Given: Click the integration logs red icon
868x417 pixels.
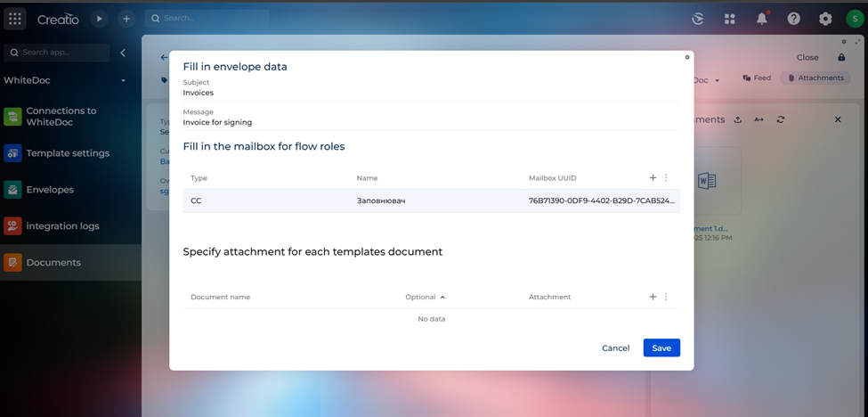Looking at the screenshot, I should [12, 226].
